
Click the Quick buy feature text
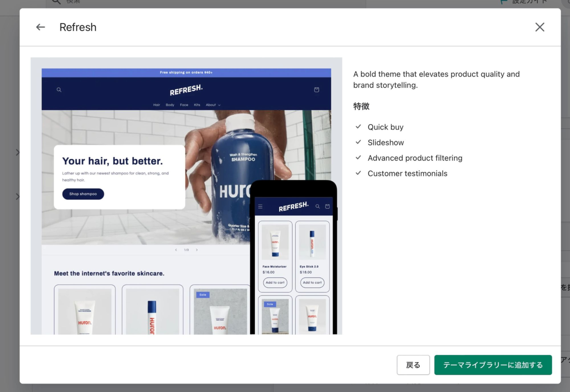coord(386,127)
